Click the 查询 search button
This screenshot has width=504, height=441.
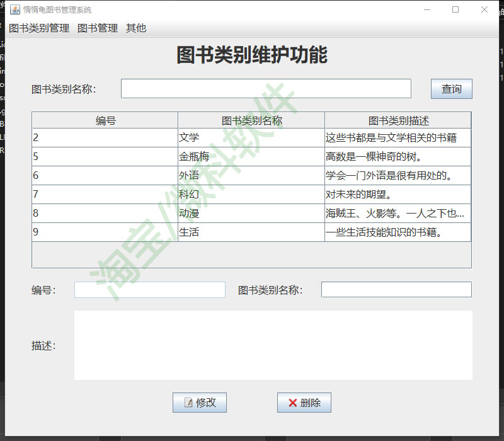tap(451, 89)
